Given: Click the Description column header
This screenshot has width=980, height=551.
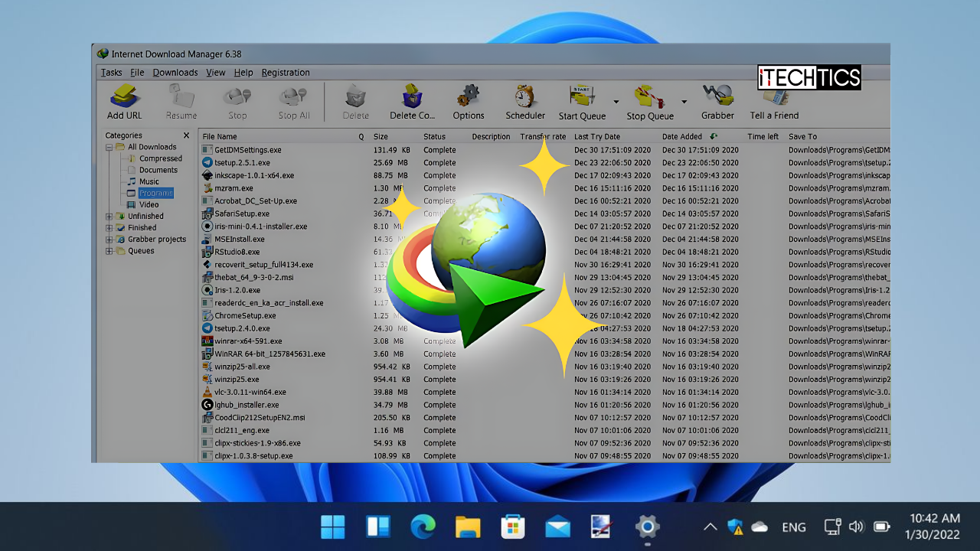Looking at the screenshot, I should click(x=492, y=136).
